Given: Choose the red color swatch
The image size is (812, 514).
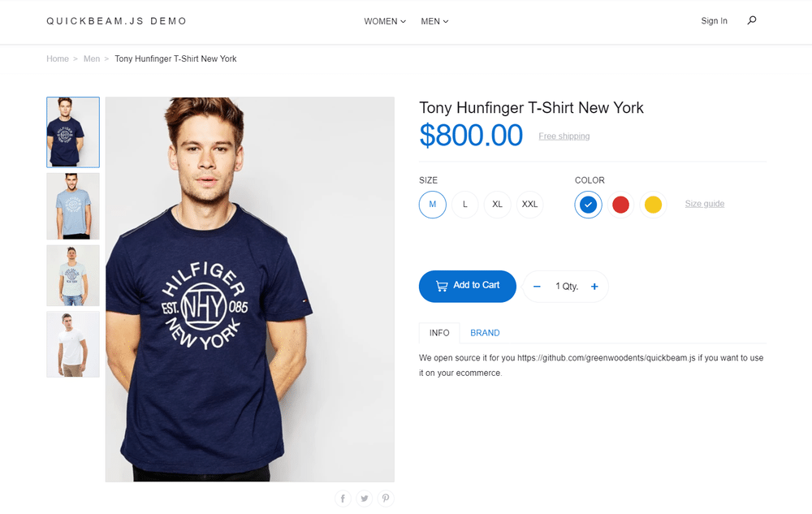Looking at the screenshot, I should pos(620,205).
